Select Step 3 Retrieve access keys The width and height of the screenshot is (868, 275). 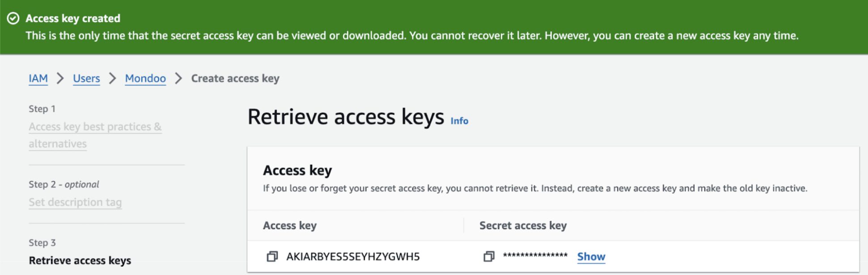coord(80,260)
